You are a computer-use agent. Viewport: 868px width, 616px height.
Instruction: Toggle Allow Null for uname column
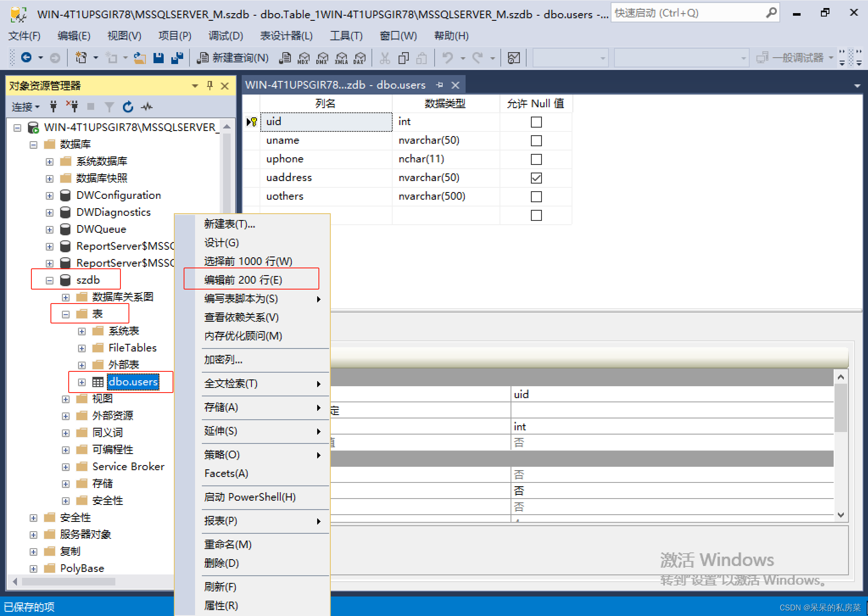536,141
